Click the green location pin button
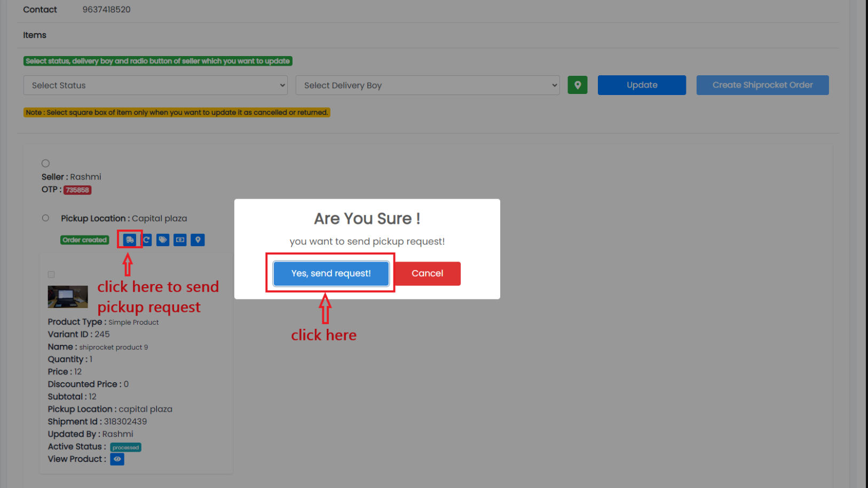 [577, 85]
